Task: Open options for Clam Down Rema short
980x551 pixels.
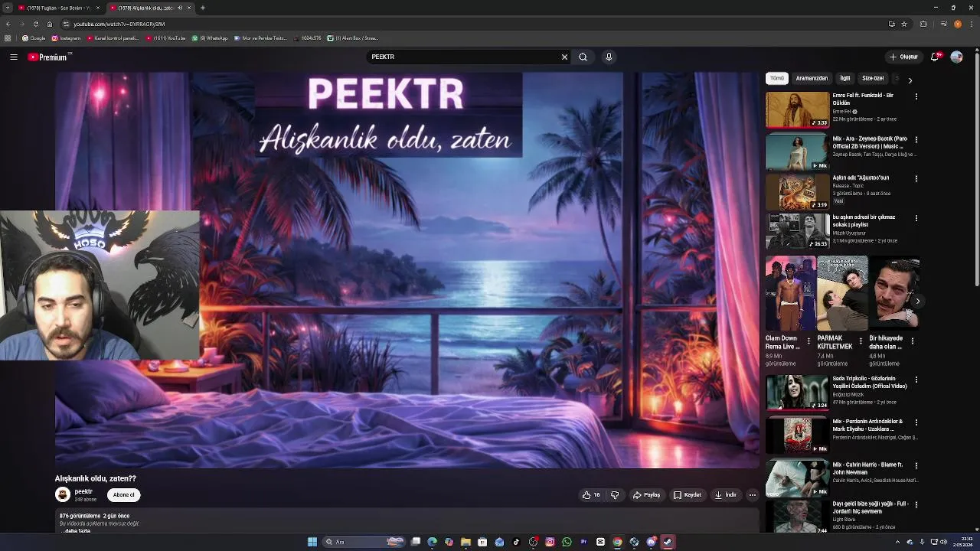Action: coord(808,341)
